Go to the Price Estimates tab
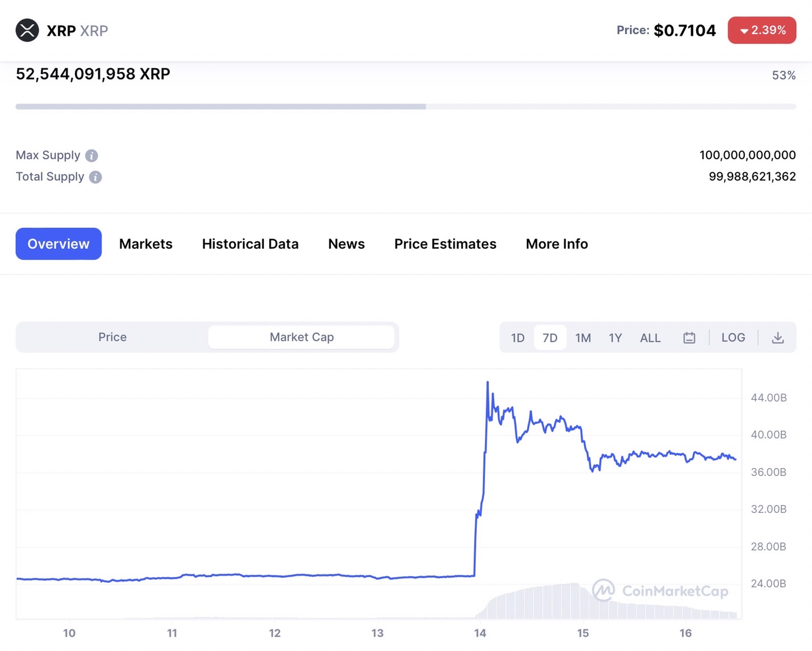This screenshot has width=812, height=651. click(x=445, y=244)
